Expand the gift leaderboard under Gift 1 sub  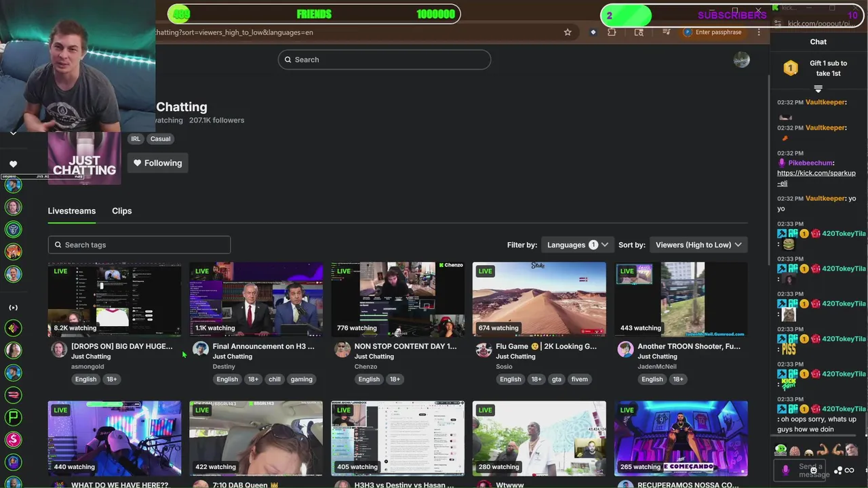click(818, 89)
